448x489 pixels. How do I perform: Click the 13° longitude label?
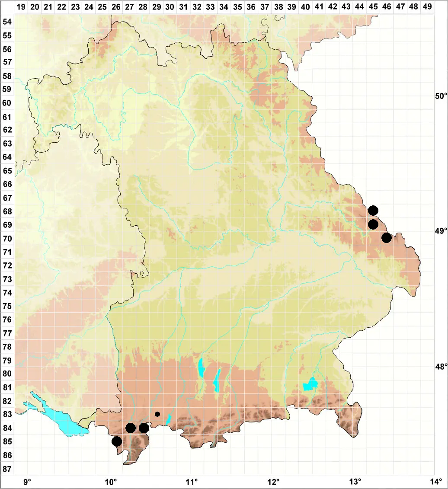355,482
